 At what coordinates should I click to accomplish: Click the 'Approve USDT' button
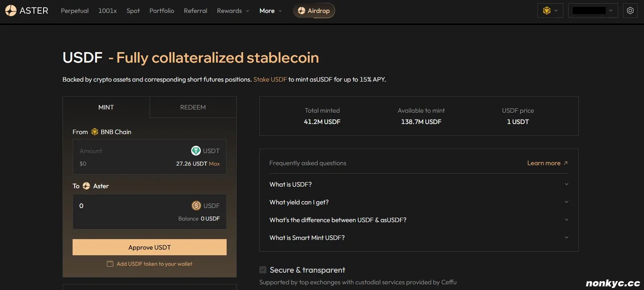[x=149, y=247]
